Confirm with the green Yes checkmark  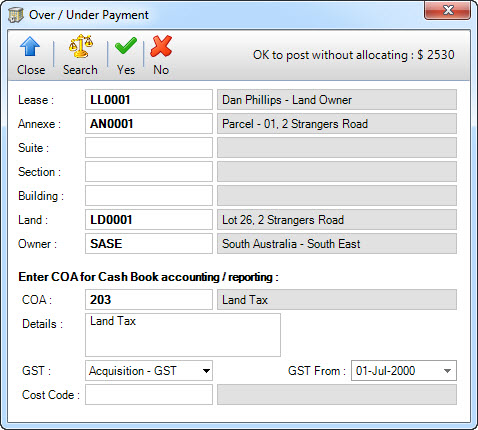pyautogui.click(x=126, y=46)
